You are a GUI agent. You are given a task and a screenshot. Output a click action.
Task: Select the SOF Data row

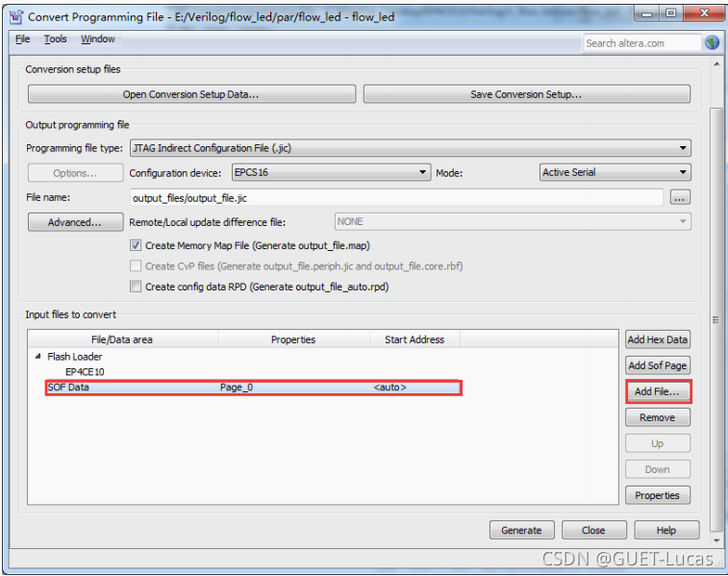[254, 388]
